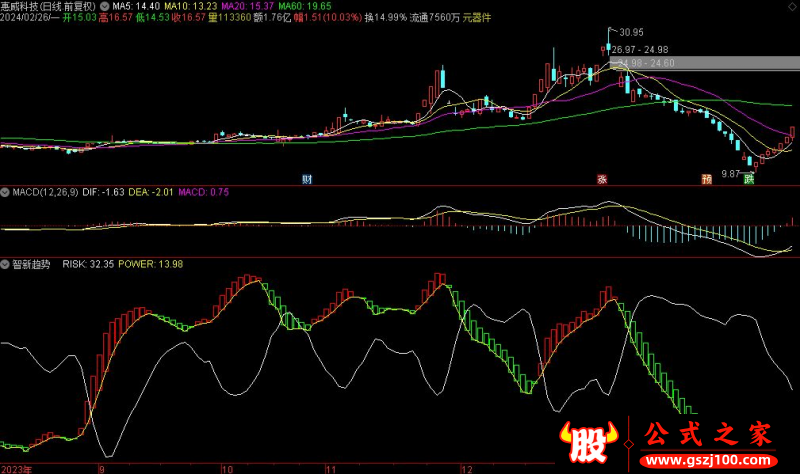Click the 9.87 lowest price label
The width and height of the screenshot is (800, 474).
pos(731,173)
